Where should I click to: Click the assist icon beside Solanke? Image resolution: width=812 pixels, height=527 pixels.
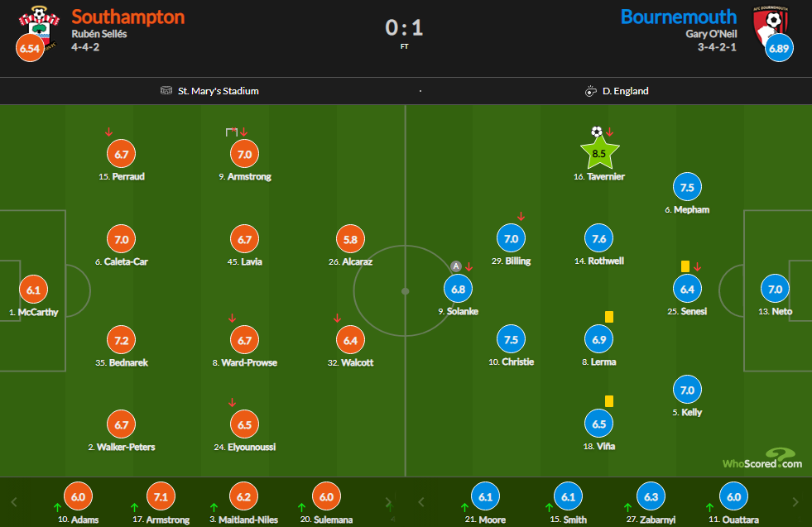point(455,266)
